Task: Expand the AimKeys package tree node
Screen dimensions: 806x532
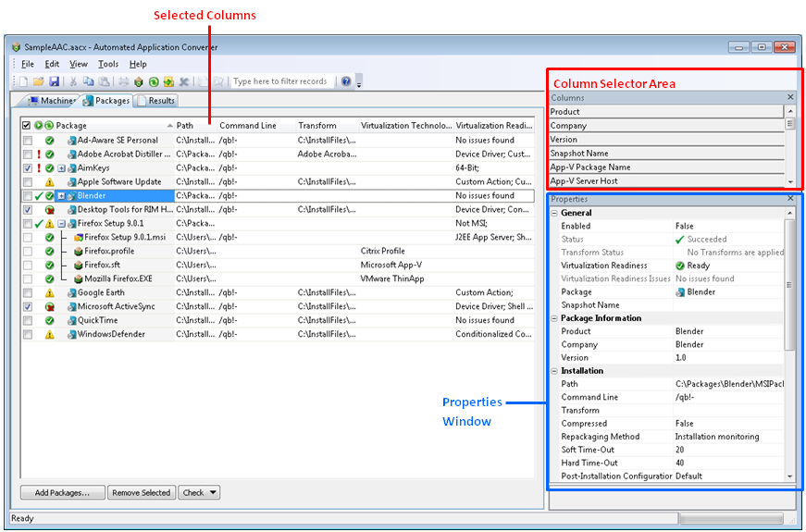Action: [x=61, y=168]
